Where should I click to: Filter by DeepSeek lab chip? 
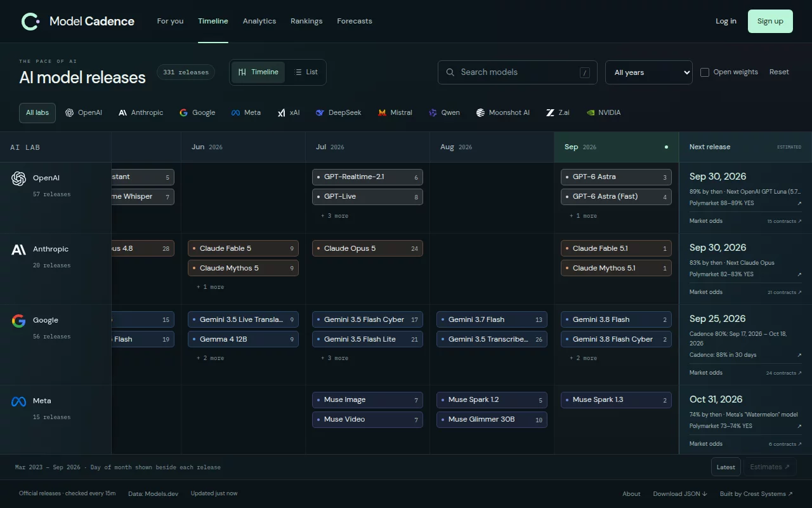[x=339, y=112]
